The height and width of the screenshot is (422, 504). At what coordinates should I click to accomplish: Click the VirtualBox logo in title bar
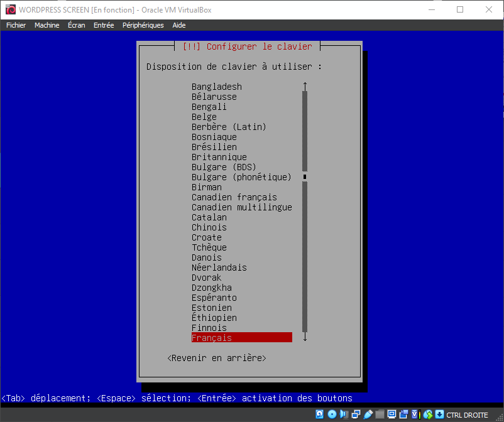click(10, 9)
